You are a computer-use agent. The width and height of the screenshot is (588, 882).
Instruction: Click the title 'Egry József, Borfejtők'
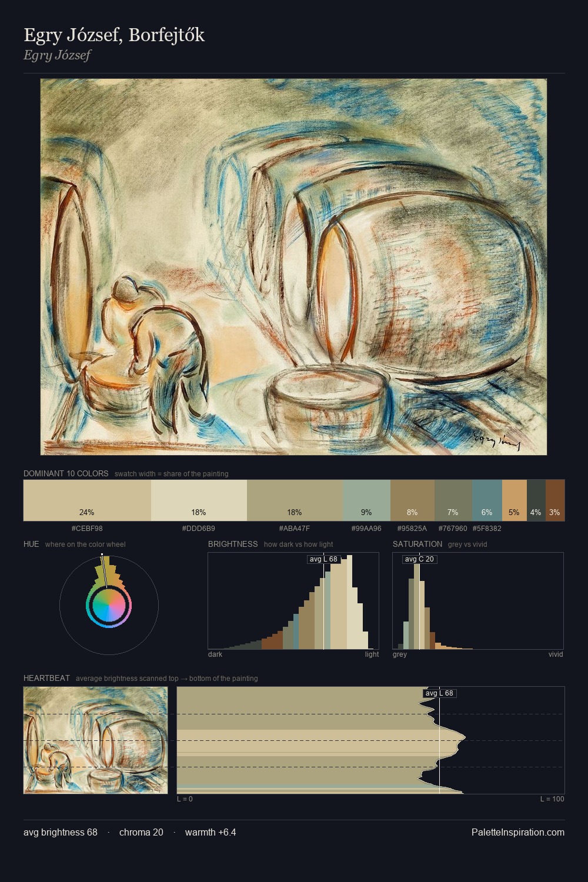click(x=114, y=35)
